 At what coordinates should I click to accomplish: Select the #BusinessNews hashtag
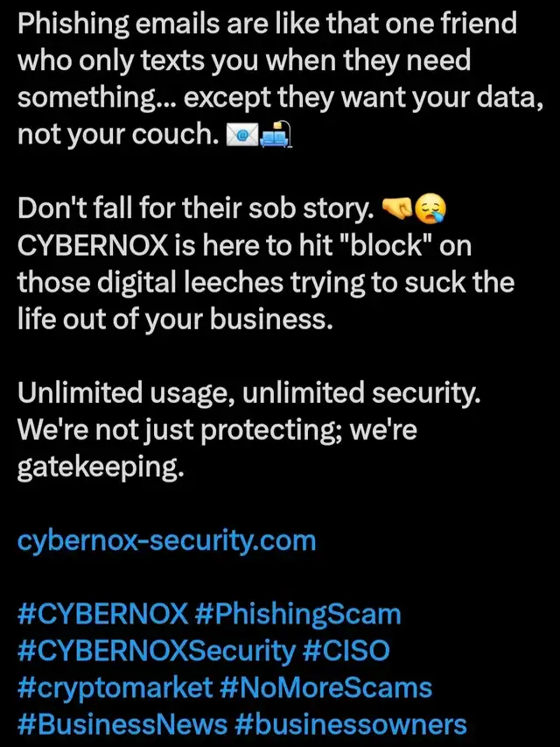point(122,725)
